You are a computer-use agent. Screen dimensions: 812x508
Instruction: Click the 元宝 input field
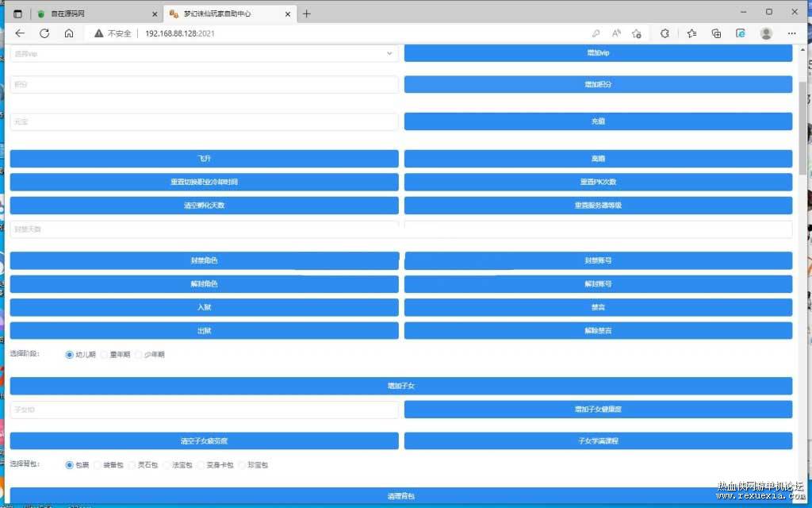tap(204, 121)
